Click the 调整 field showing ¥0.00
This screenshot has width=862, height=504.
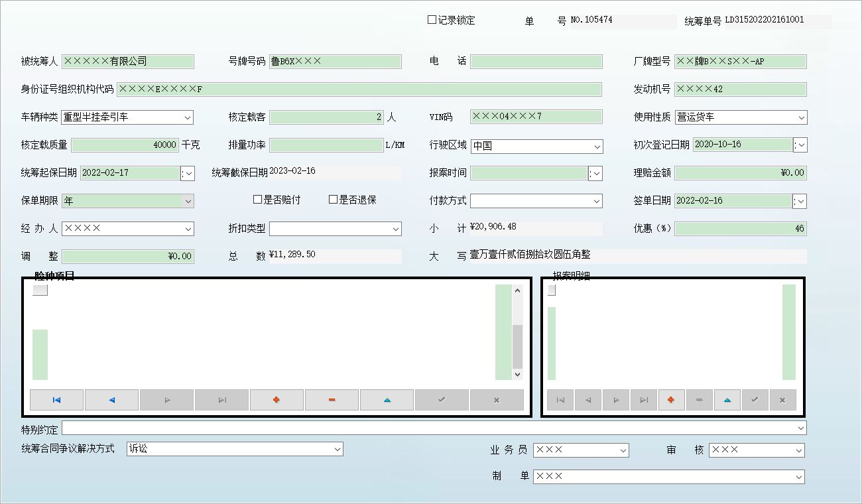[128, 257]
